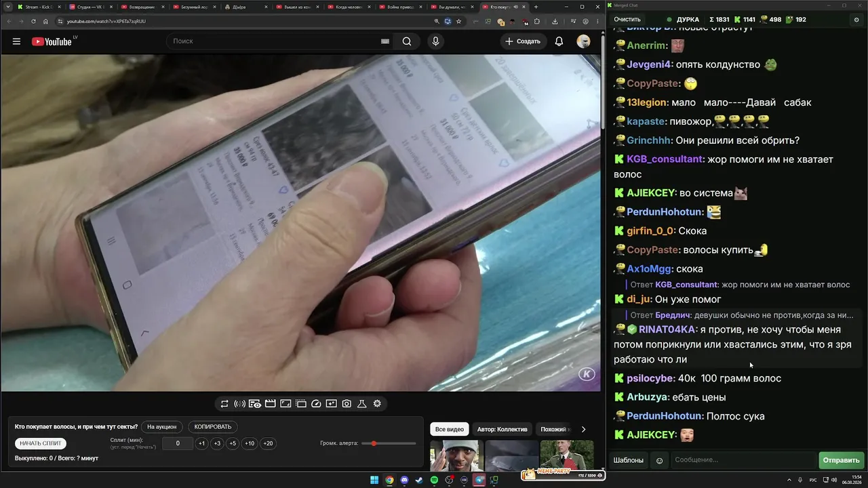Open the browser home page button

coord(46,21)
